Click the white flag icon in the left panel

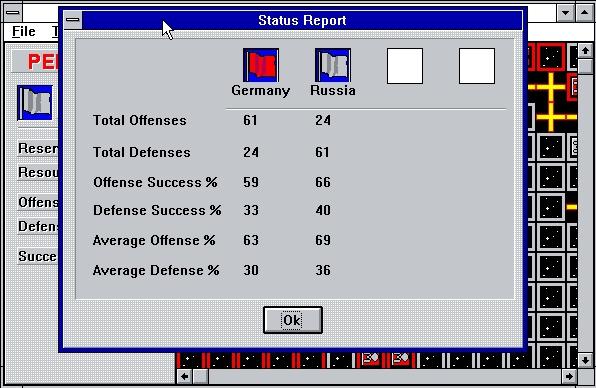(35, 103)
